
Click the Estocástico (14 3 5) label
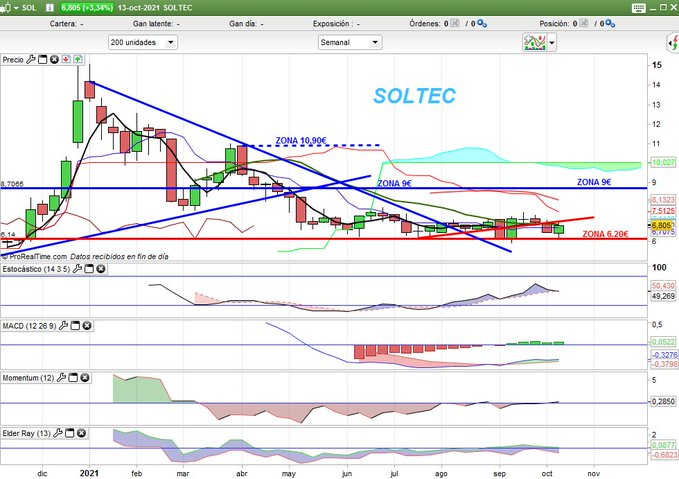pos(36,269)
